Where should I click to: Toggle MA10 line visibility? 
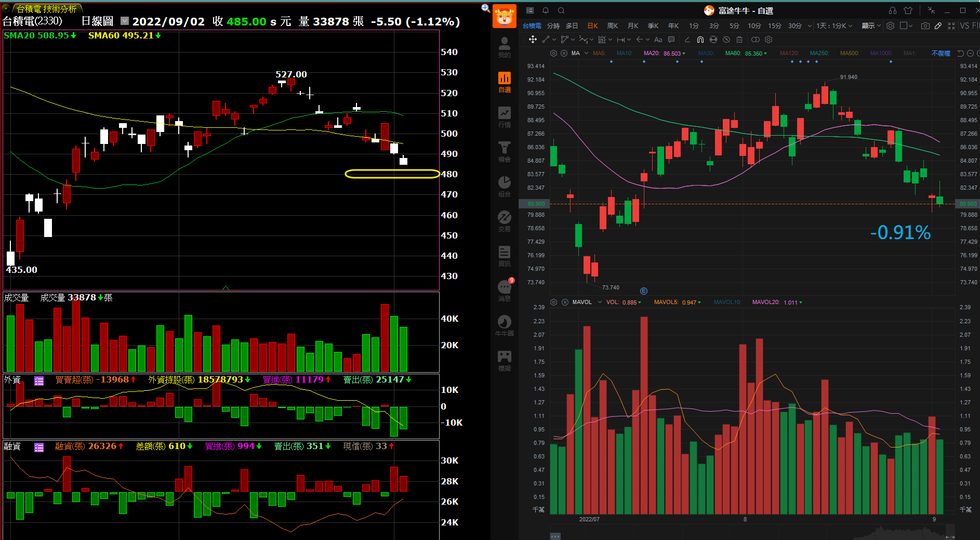point(625,53)
